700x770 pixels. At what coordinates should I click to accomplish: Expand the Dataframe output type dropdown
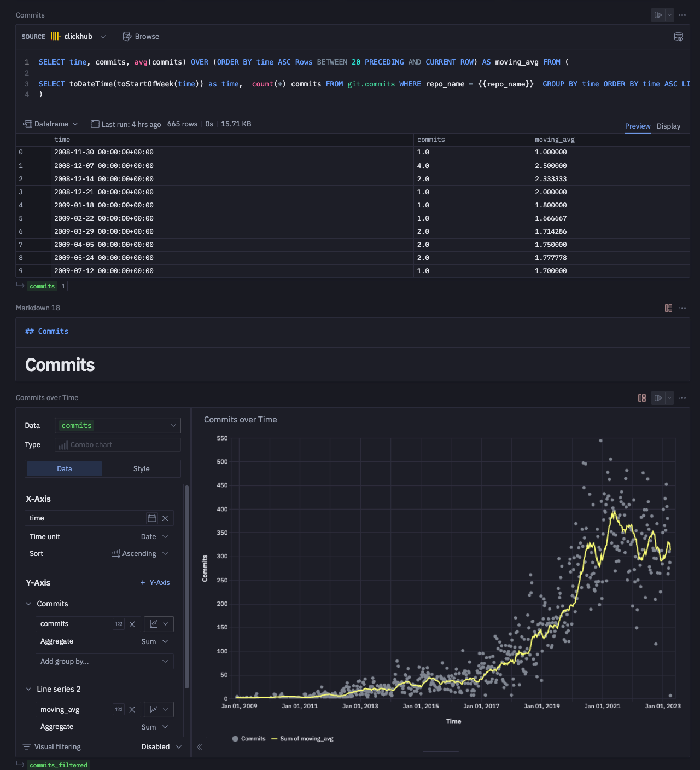pos(51,124)
